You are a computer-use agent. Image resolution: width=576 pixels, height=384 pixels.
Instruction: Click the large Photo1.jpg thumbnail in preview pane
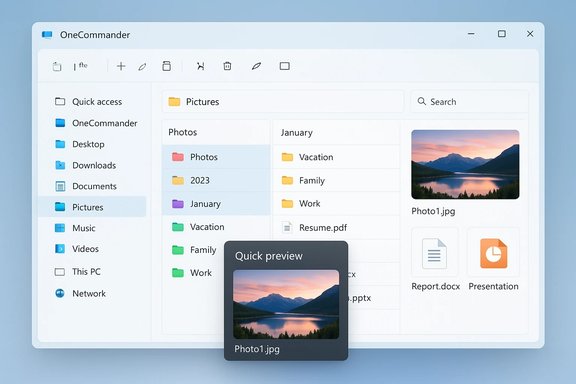(465, 164)
